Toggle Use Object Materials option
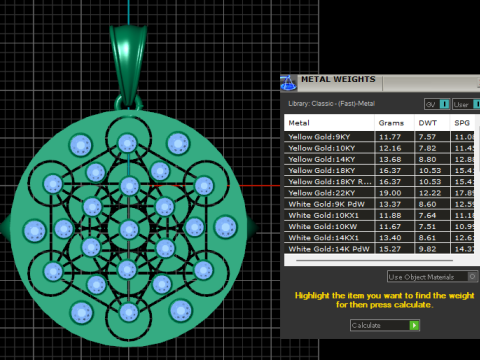480x360 pixels. pyautogui.click(x=433, y=277)
